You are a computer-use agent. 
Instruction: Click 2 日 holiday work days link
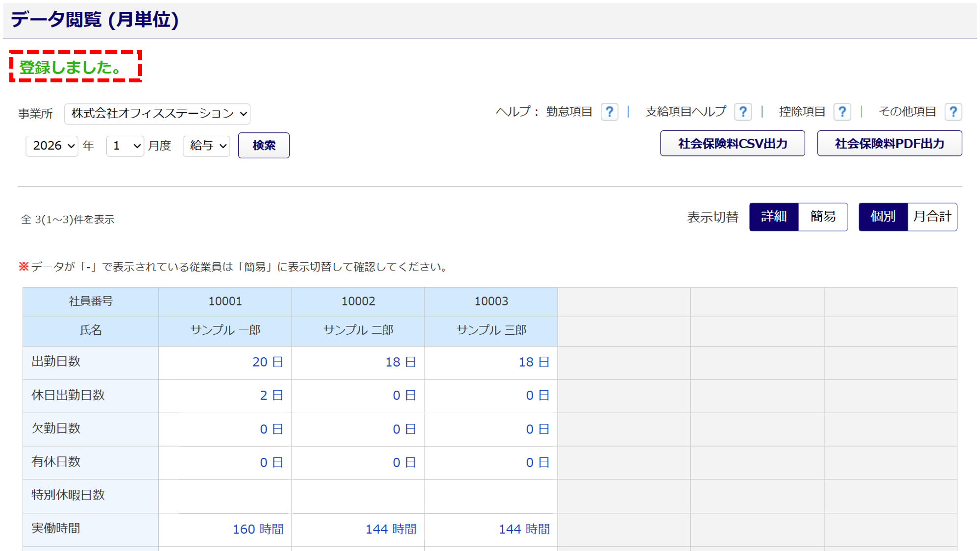click(271, 396)
